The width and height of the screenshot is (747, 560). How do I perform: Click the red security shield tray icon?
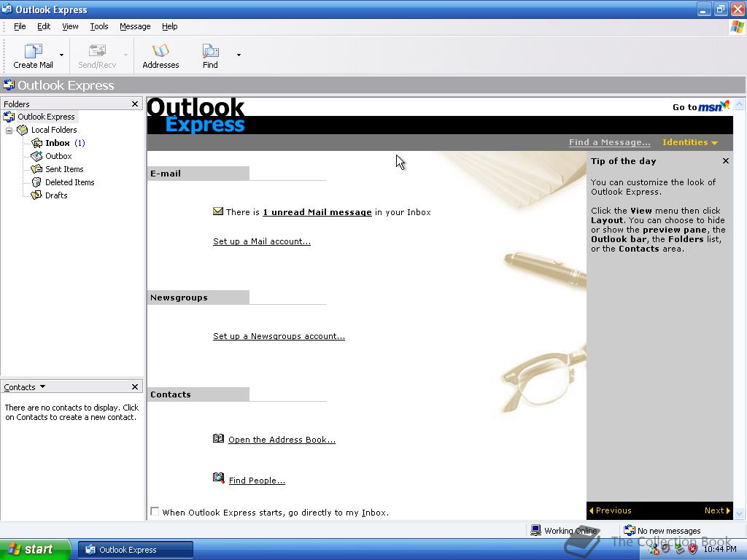(693, 549)
